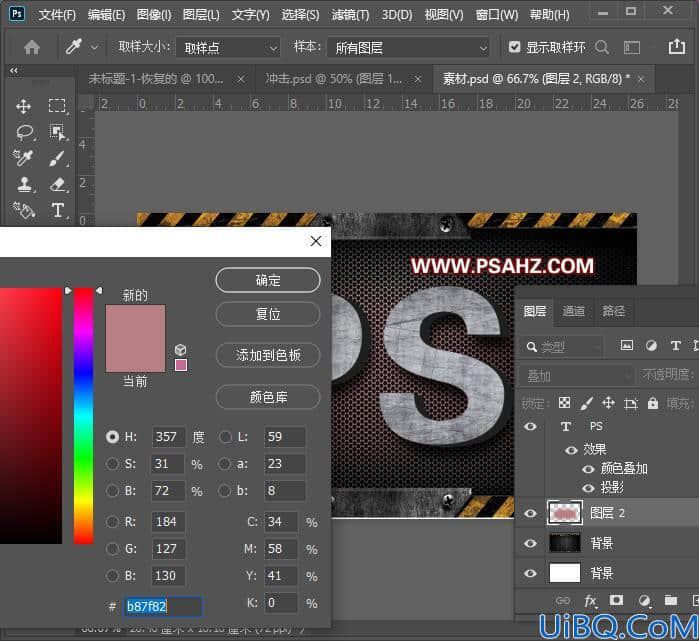Lock position move icon
Viewport: 699px width, 641px height.
coord(609,403)
